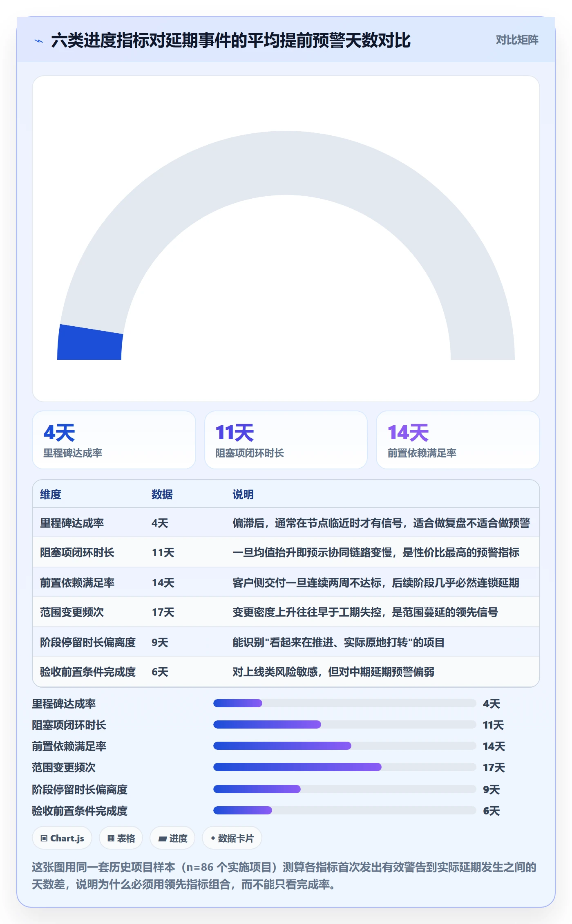572x924 pixels.
Task: Click the 维度 column header
Action: coord(51,494)
